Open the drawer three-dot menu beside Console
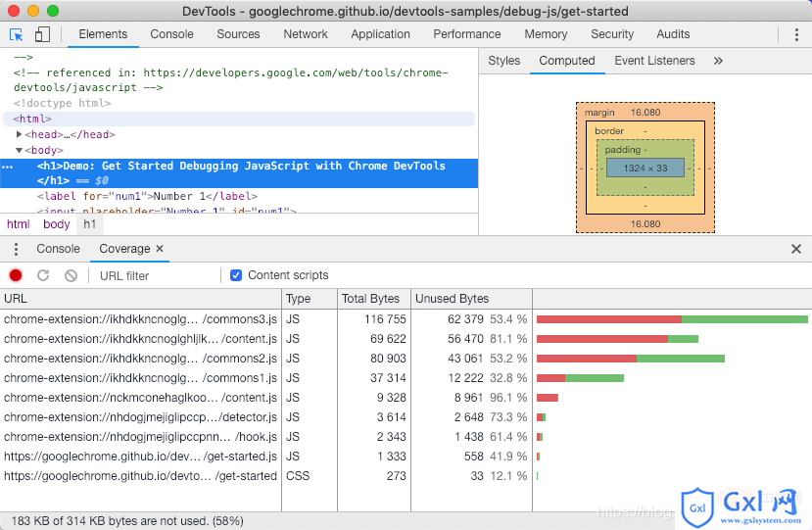 16,249
